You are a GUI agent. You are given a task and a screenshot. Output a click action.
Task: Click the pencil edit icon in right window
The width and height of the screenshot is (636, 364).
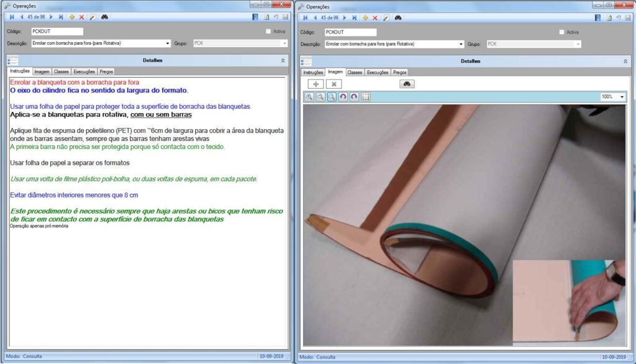coord(386,18)
